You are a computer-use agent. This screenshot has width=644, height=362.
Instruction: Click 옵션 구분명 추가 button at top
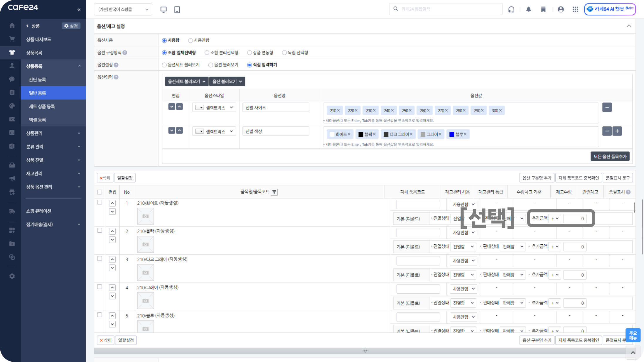[537, 178]
